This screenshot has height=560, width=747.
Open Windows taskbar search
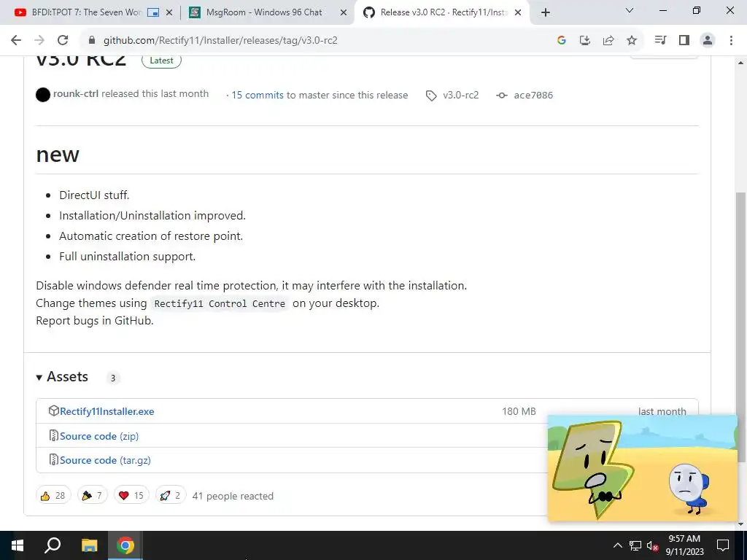53,545
